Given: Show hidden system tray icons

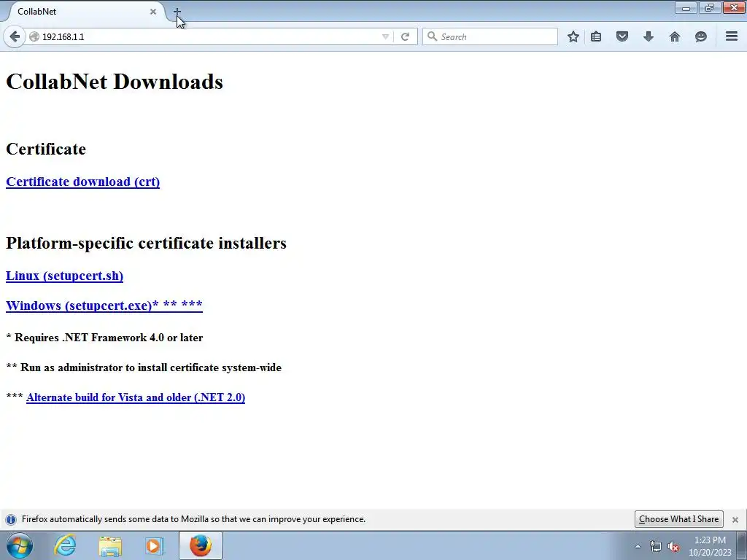Looking at the screenshot, I should point(638,546).
